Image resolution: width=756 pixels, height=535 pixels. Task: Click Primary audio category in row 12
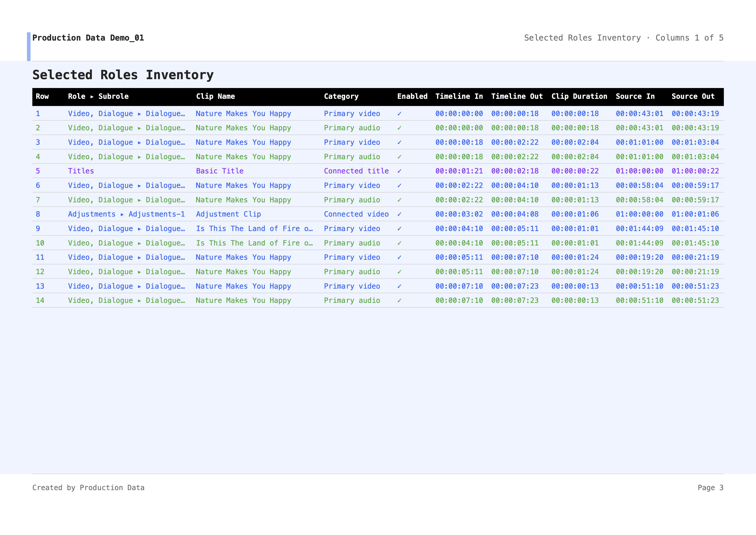[352, 272]
